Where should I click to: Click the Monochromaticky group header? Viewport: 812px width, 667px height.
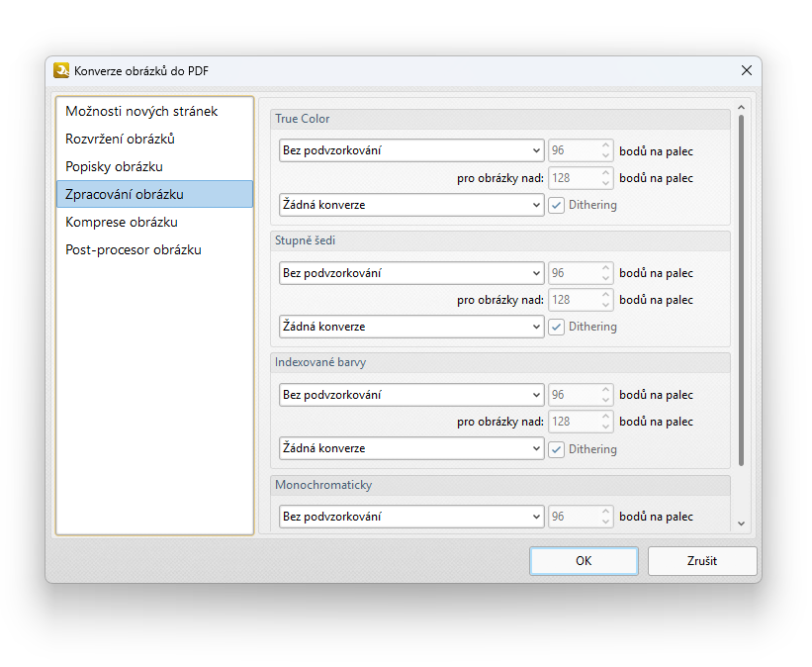click(500, 485)
